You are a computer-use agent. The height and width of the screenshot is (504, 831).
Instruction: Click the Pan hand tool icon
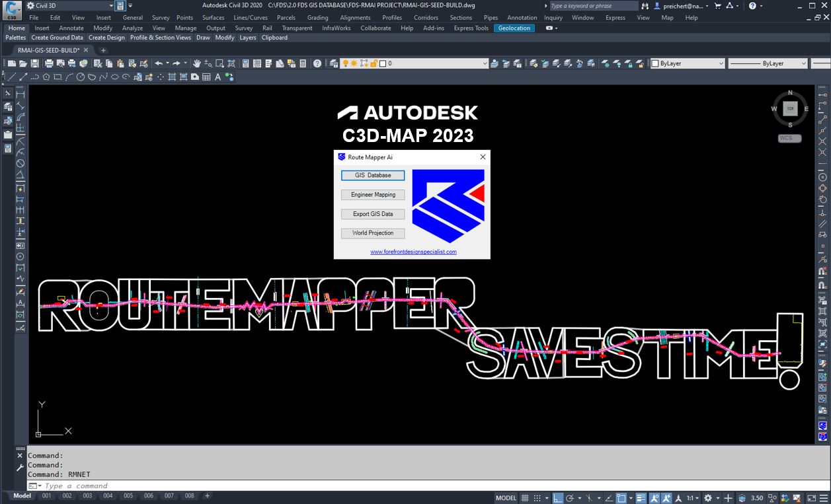(197, 63)
